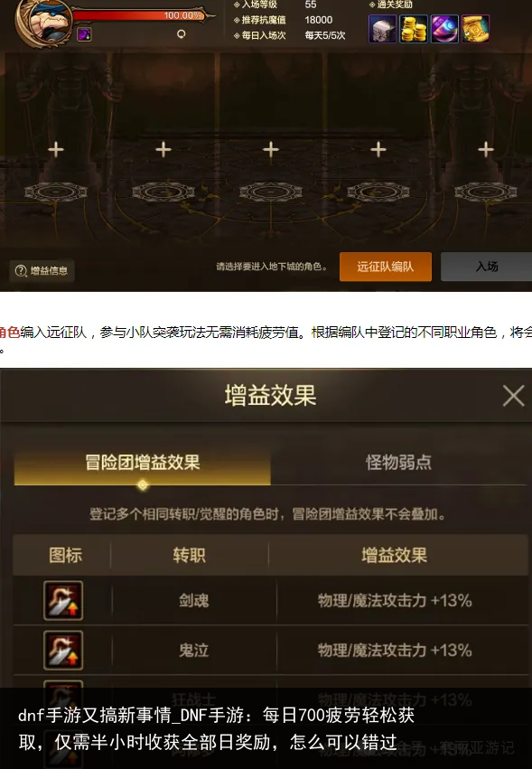Click the purple buff icon below the health bar
The height and width of the screenshot is (769, 532).
[84, 34]
